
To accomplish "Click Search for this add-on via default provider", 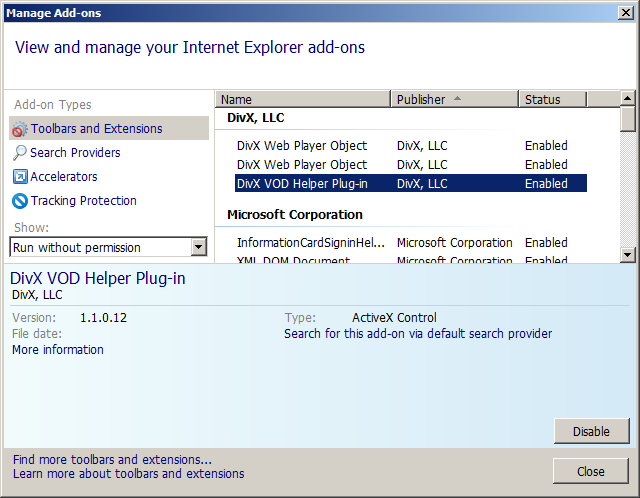I will tap(417, 334).
